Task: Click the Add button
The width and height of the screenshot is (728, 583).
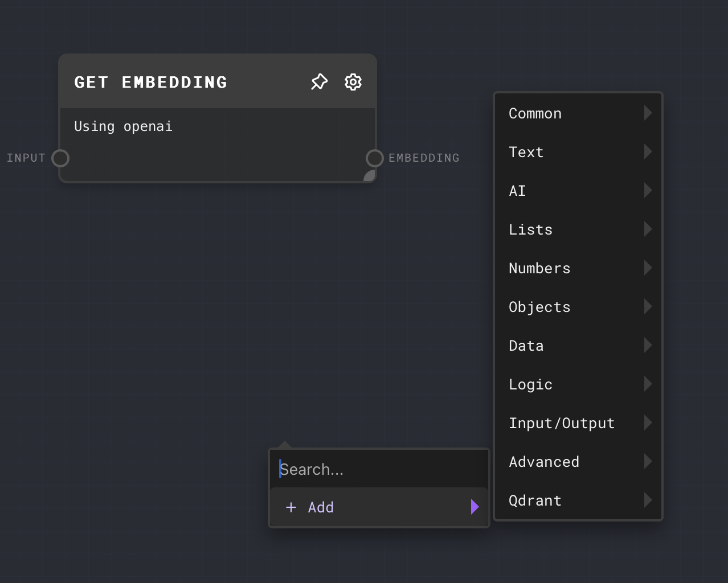Action: (x=321, y=507)
